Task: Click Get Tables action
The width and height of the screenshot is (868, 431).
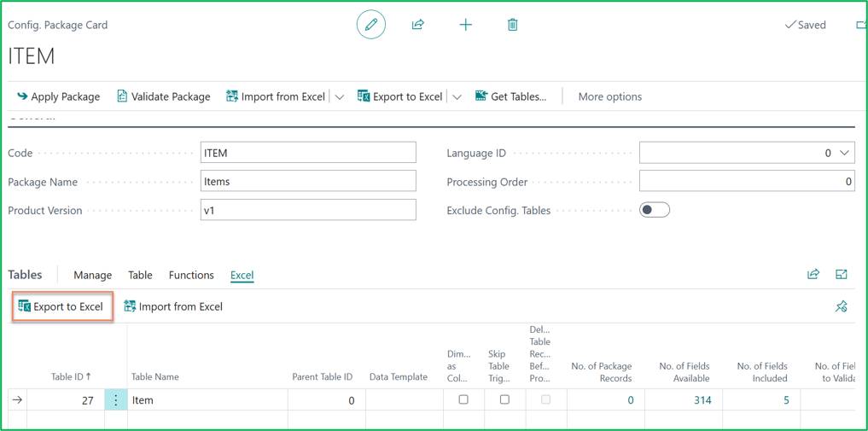Action: pos(511,96)
